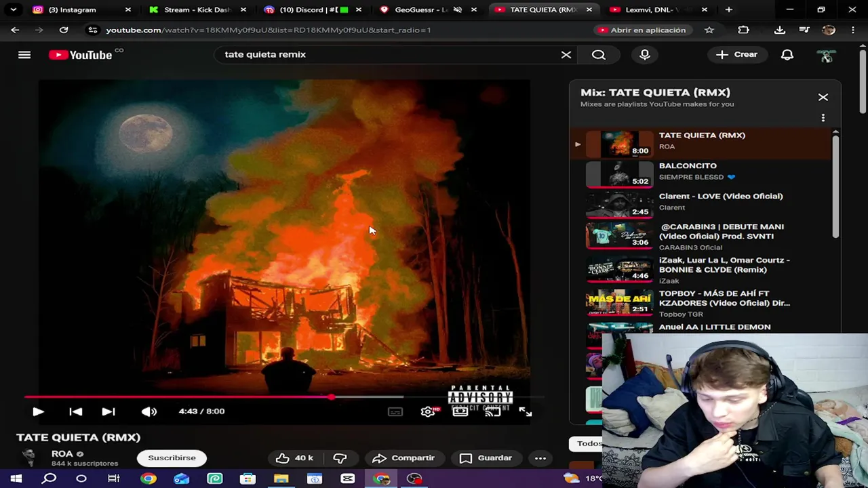Dislike the video
Image resolution: width=868 pixels, height=488 pixels.
pyautogui.click(x=340, y=458)
